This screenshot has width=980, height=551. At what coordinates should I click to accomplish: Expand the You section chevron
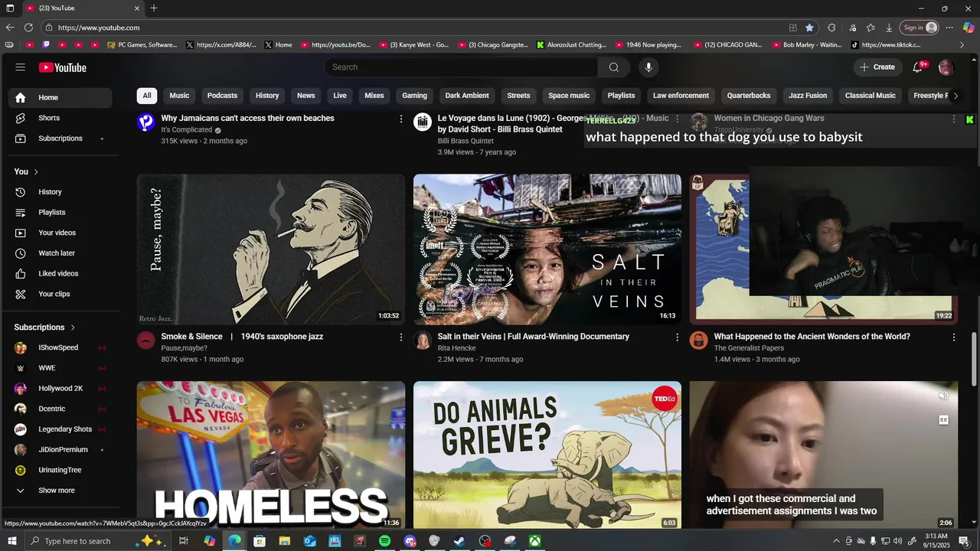click(x=36, y=171)
